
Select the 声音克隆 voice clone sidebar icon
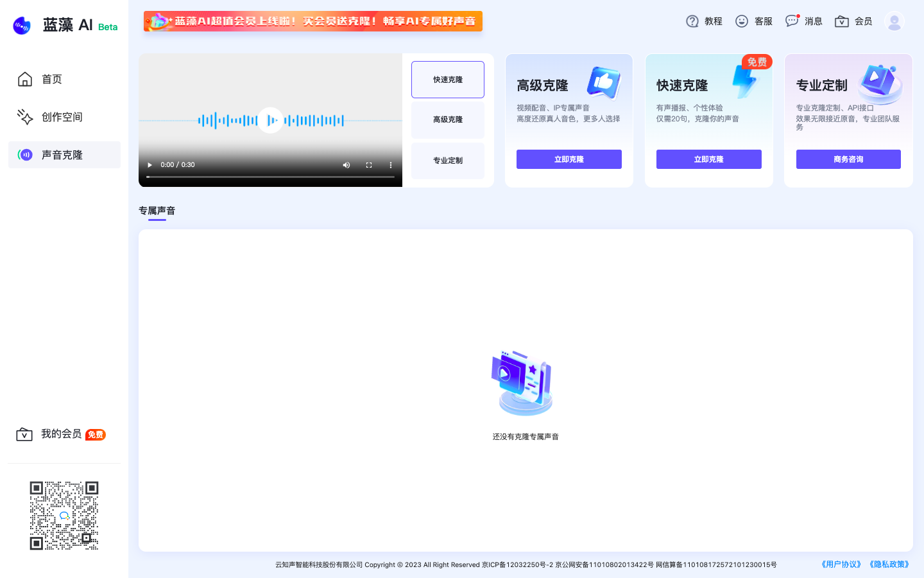pos(24,155)
